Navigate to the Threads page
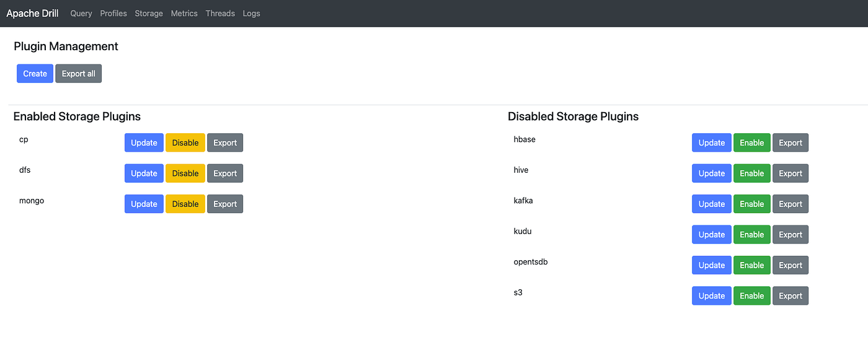This screenshot has width=868, height=345. point(220,13)
